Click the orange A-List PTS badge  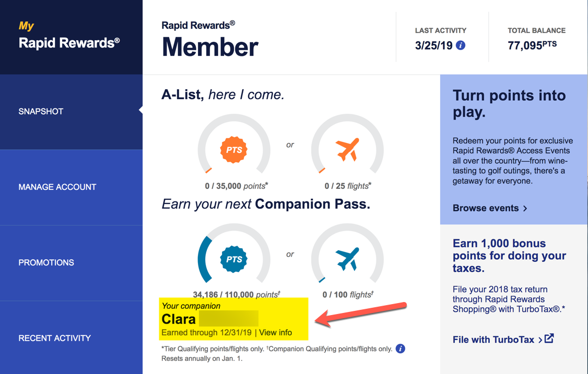tap(233, 150)
